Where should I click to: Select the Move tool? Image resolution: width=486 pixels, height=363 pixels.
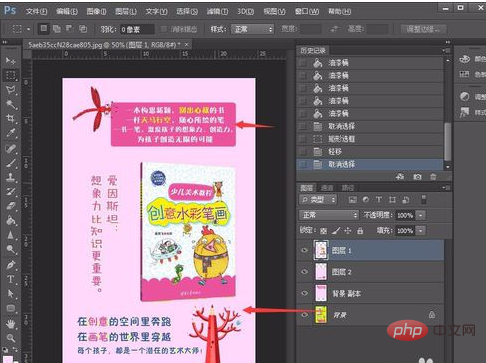pos(10,61)
